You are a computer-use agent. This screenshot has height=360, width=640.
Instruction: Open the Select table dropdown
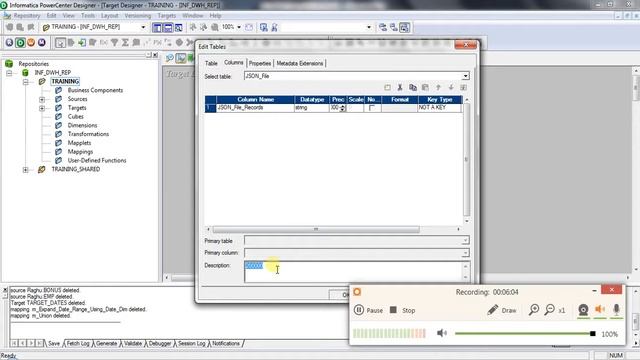coord(465,76)
